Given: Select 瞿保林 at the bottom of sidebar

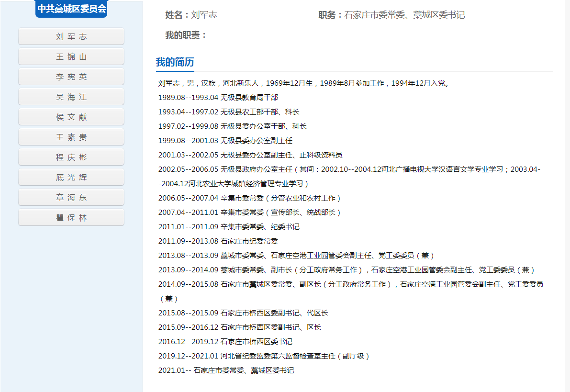Looking at the screenshot, I should pyautogui.click(x=71, y=217).
